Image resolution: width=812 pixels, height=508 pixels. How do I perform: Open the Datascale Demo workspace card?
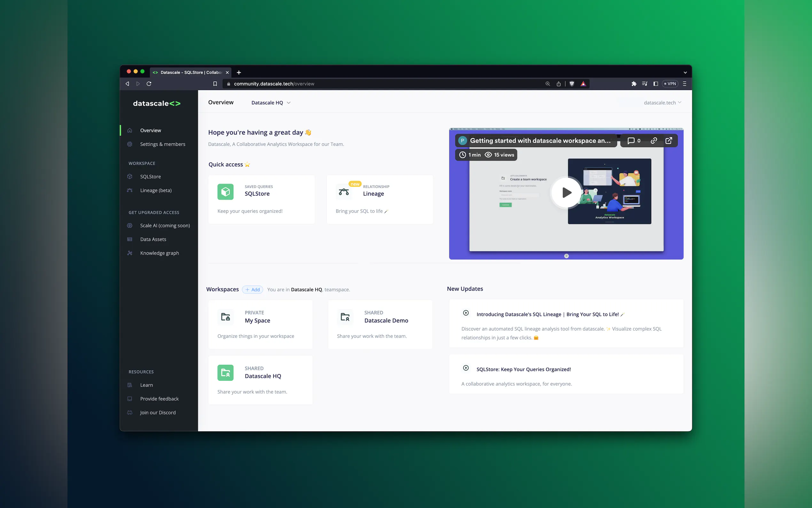tap(380, 324)
